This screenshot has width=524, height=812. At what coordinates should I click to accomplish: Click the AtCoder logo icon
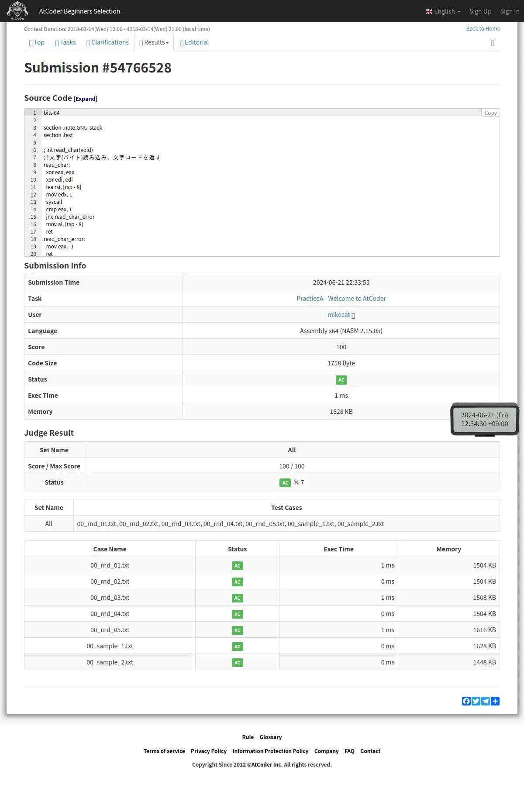[x=17, y=11]
